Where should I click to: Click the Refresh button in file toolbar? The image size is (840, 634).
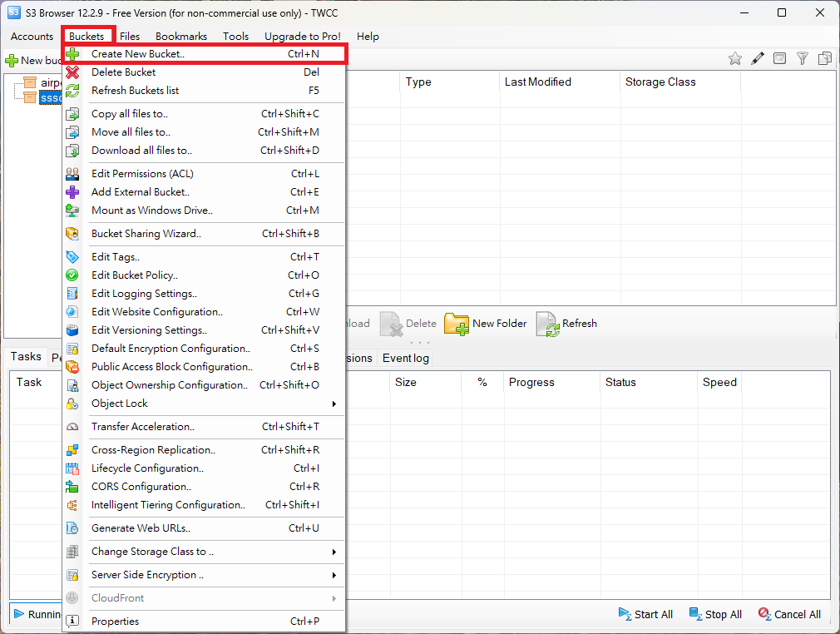pyautogui.click(x=566, y=324)
